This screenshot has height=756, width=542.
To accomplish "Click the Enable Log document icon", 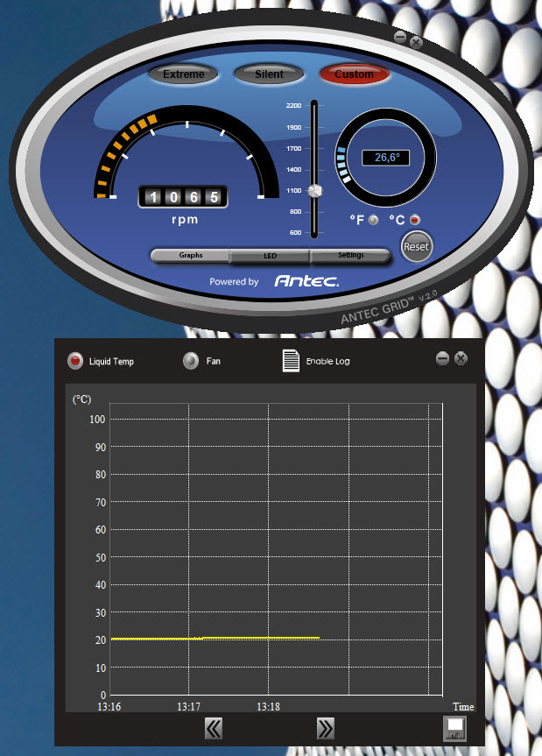I will pos(291,361).
